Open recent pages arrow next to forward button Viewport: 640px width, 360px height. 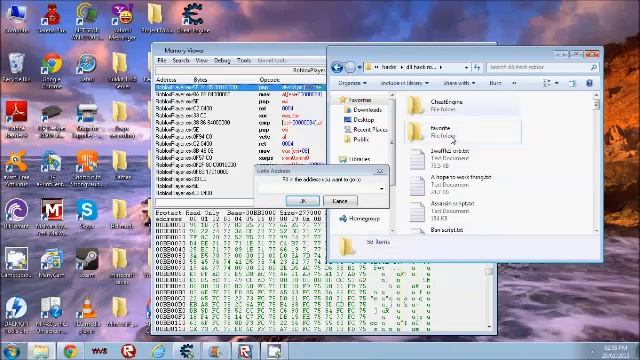360,67
